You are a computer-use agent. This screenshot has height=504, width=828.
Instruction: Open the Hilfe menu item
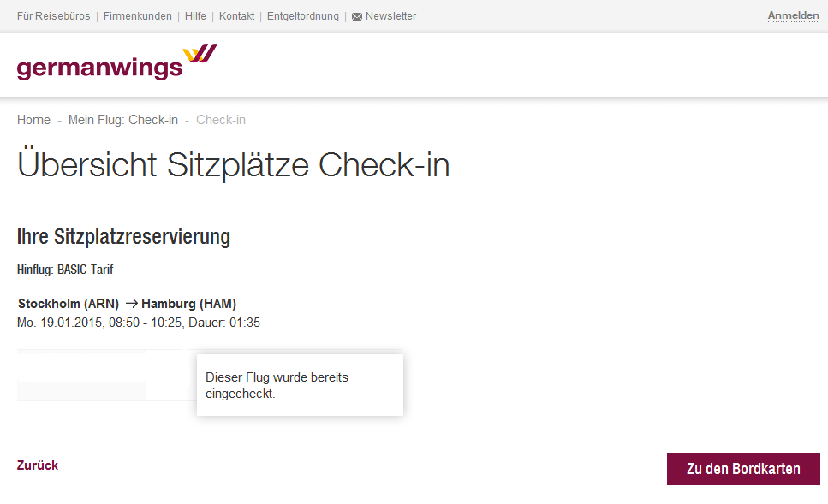click(x=195, y=16)
